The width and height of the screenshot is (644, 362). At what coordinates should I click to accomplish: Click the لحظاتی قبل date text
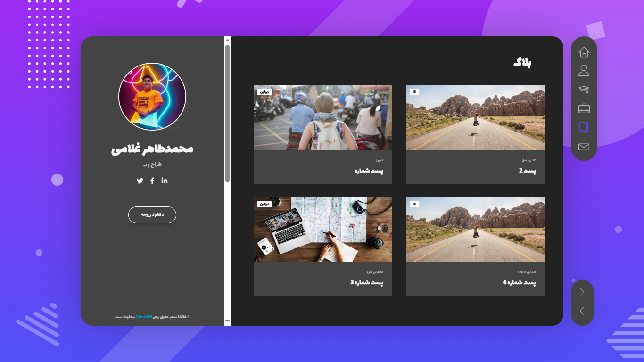(x=375, y=272)
